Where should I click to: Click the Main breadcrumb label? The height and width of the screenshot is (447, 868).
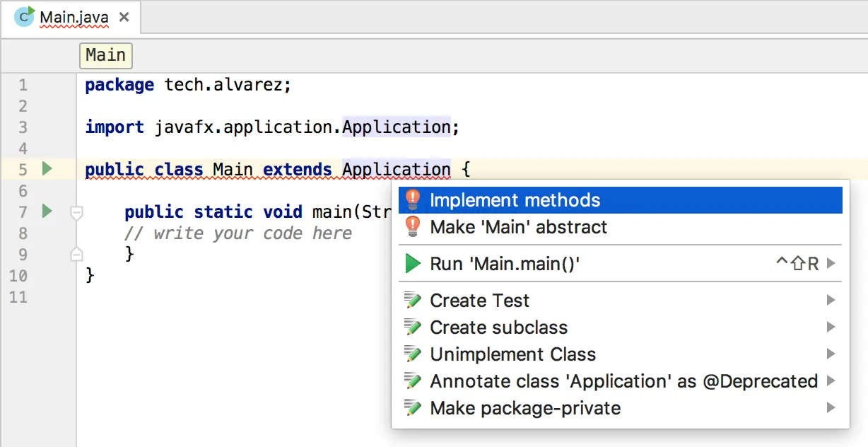pyautogui.click(x=106, y=55)
